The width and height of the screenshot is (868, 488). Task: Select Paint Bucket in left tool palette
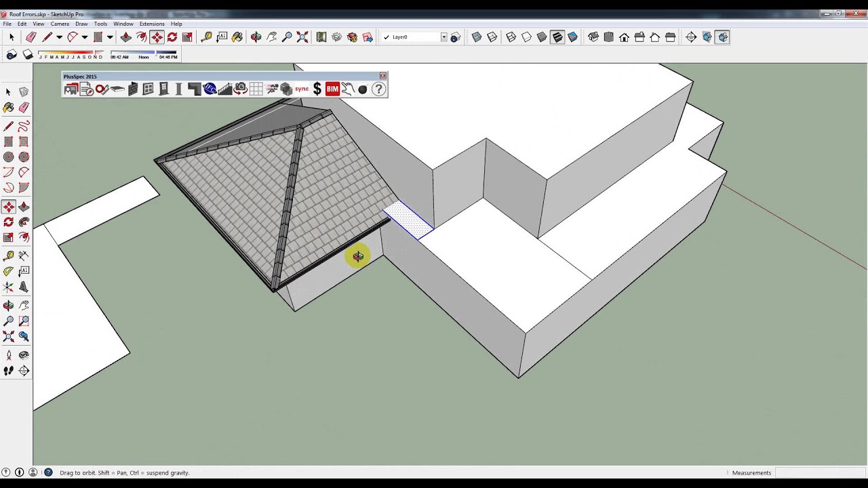pyautogui.click(x=8, y=107)
